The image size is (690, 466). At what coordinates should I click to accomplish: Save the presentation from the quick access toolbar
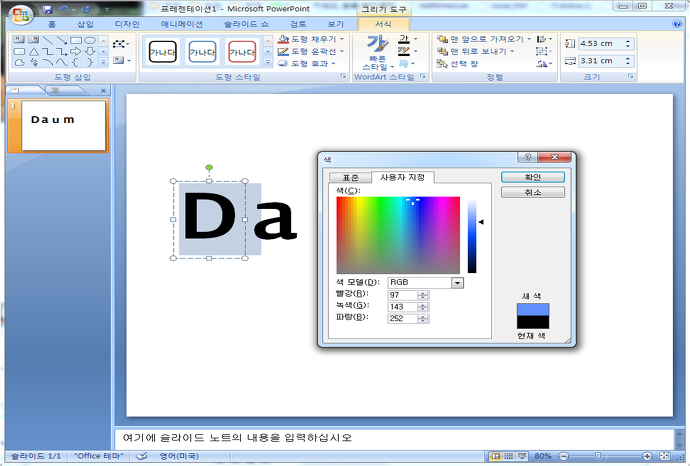48,9
